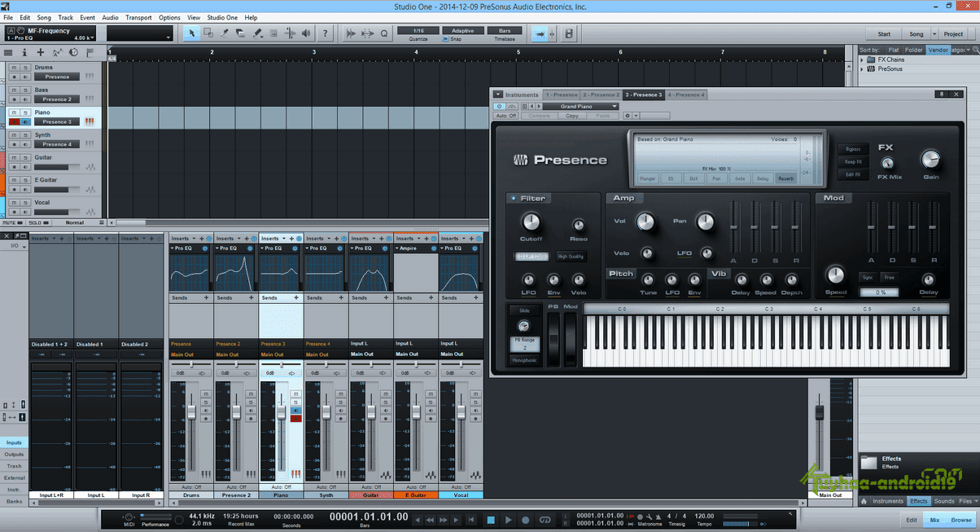Select the Split tool in the toolbar
The height and width of the screenshot is (532, 980).
point(225,33)
